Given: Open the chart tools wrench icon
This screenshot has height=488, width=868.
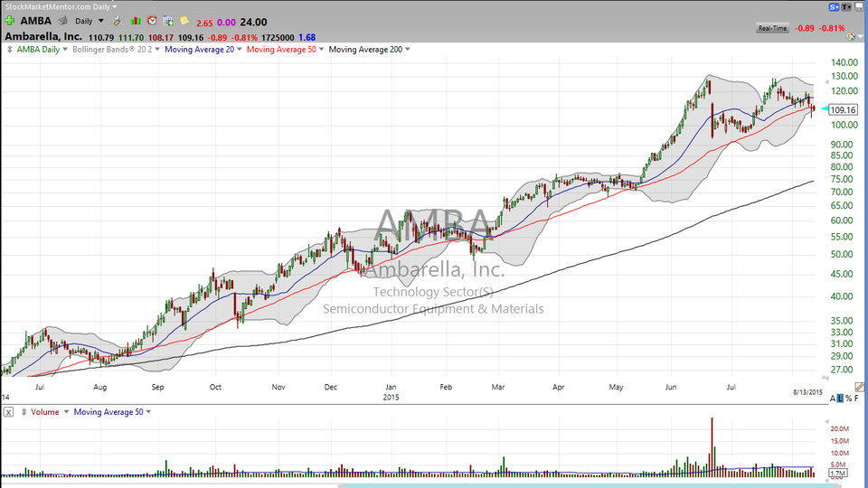Looking at the screenshot, I should pos(119,21).
